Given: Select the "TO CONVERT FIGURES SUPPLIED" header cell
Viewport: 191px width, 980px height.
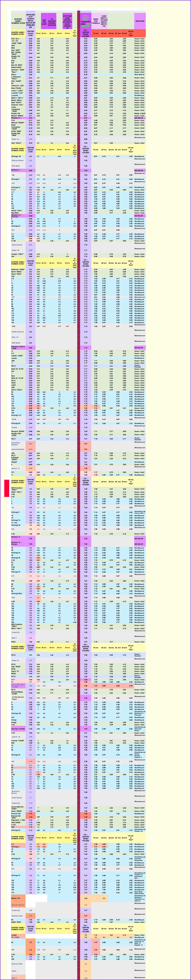Looking at the screenshot, I should point(52,21).
